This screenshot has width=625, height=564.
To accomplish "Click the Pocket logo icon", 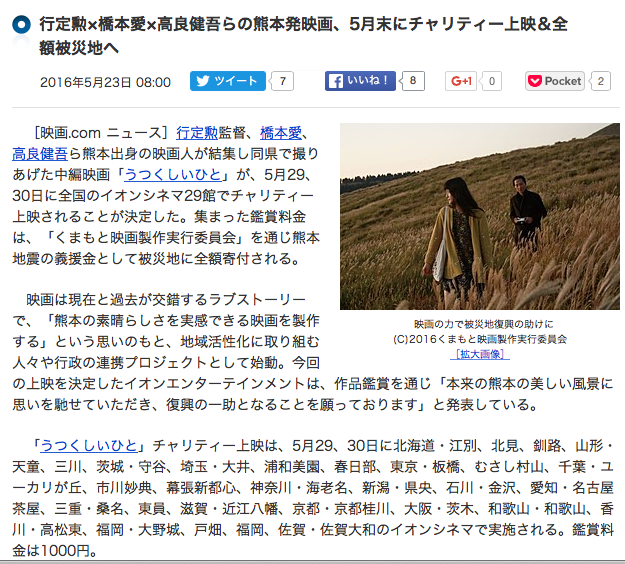I will click(x=535, y=81).
